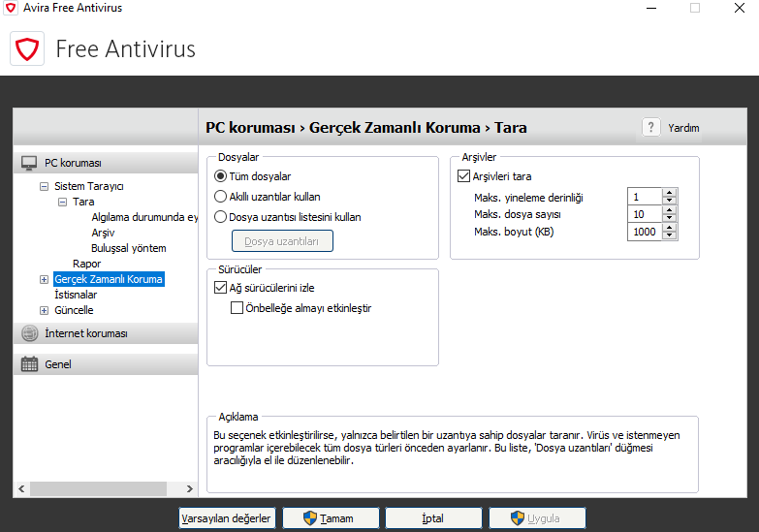Select Buluşsal yöntem tree item

click(129, 248)
